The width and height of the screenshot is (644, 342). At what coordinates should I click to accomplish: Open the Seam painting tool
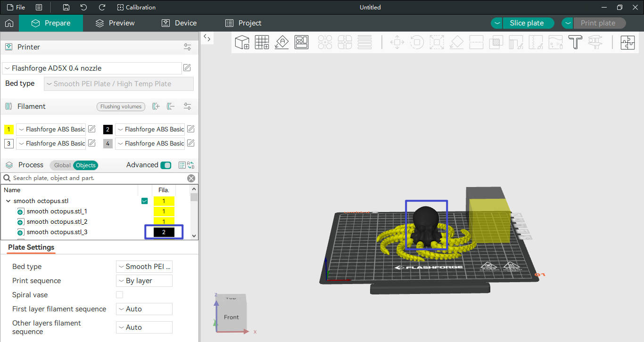coord(536,42)
